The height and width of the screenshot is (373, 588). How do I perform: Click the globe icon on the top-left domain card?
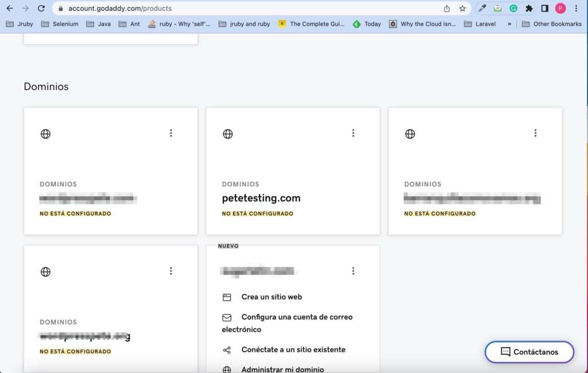click(46, 134)
